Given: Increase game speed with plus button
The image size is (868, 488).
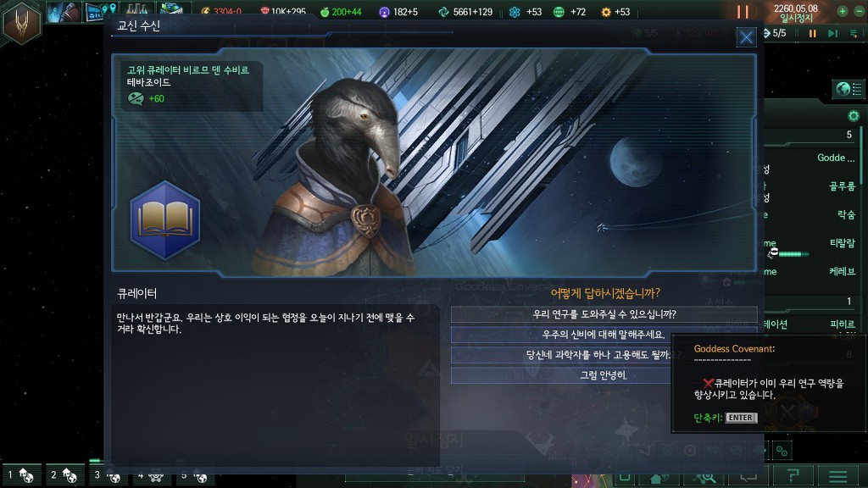Looking at the screenshot, I should click(x=842, y=11).
